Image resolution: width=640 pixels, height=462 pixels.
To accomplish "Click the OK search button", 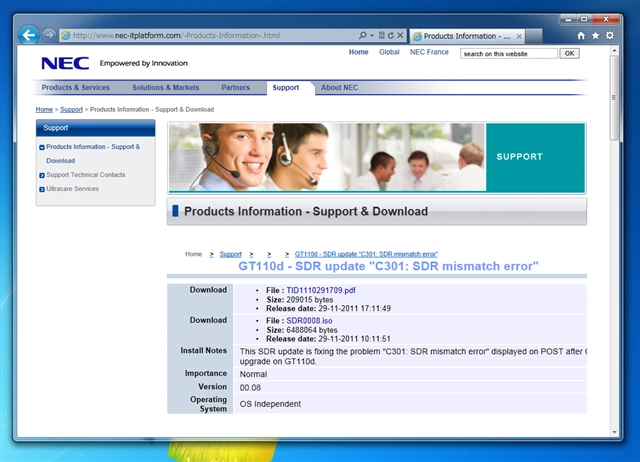I will (569, 53).
